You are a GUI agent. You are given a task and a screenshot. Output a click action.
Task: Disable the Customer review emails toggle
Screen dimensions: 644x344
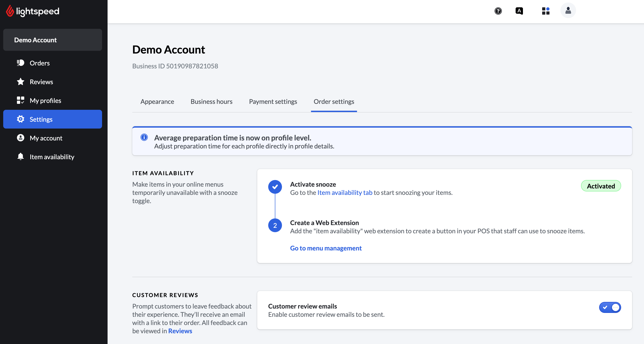610,307
